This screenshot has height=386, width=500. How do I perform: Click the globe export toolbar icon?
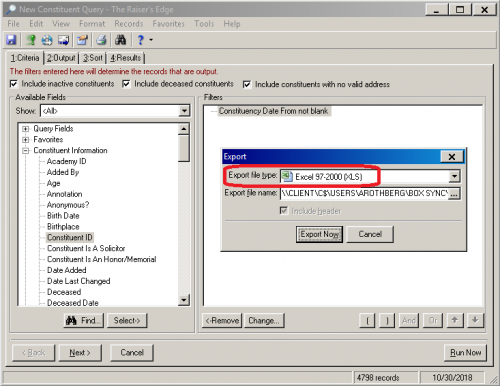tap(47, 40)
